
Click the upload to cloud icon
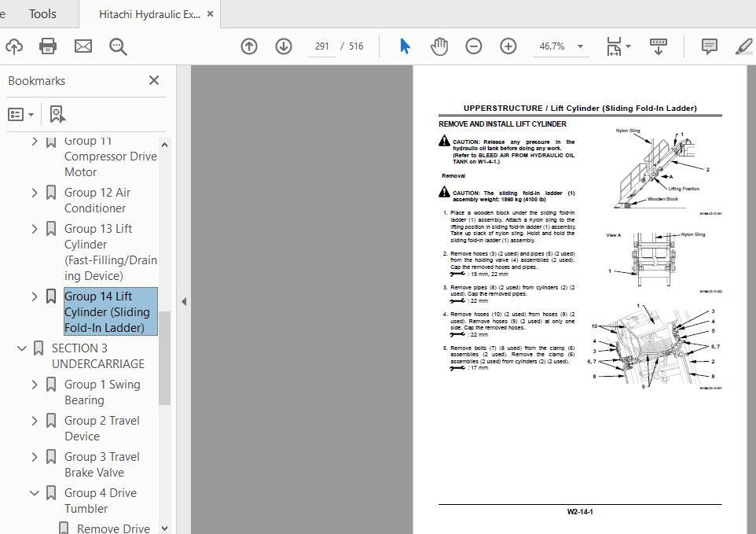point(14,46)
